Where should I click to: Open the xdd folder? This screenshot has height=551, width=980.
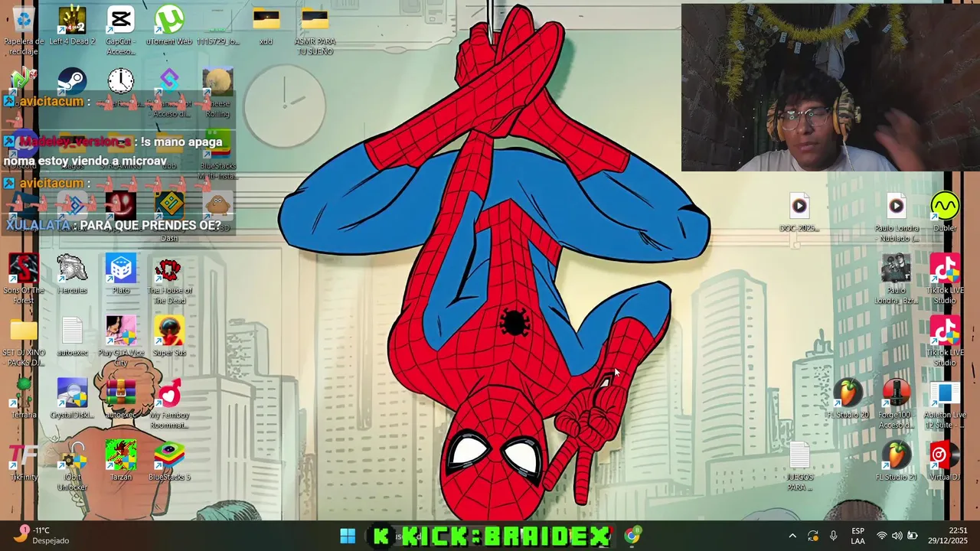pos(266,20)
